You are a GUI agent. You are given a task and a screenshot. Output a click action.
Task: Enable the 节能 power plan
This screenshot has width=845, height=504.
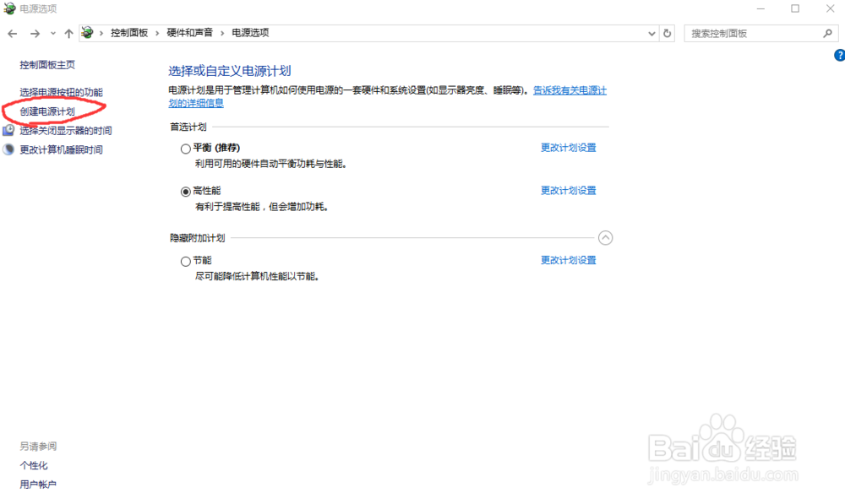(x=185, y=261)
